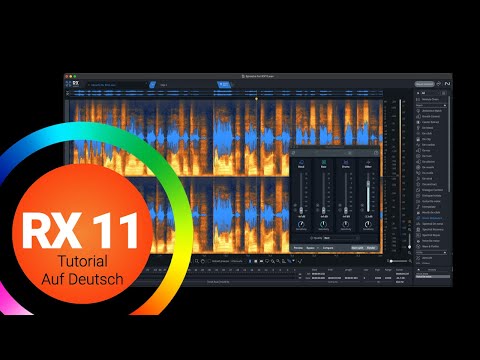Click the vertical amplitude zoom slider
480x360 pixels.
pyautogui.click(x=409, y=241)
